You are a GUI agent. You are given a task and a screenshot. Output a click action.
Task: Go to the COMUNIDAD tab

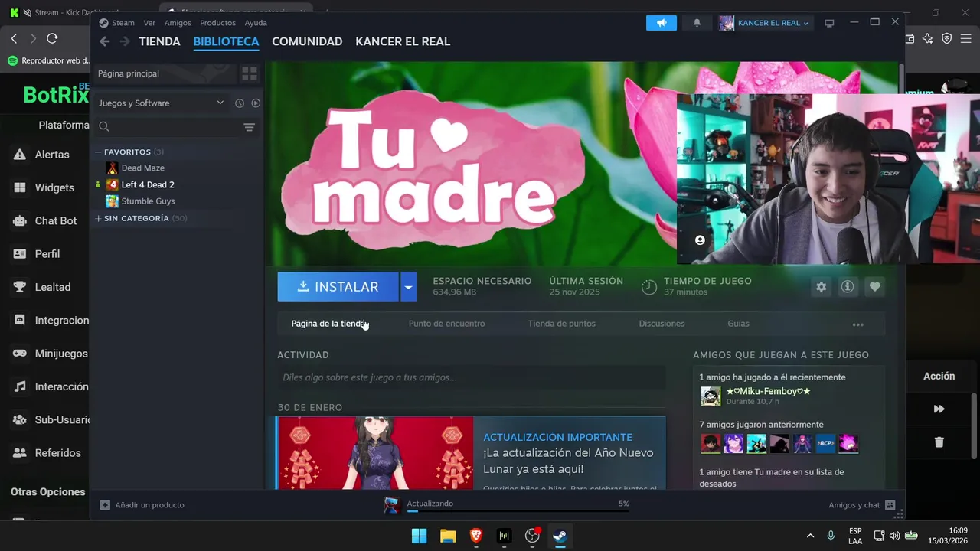(307, 41)
